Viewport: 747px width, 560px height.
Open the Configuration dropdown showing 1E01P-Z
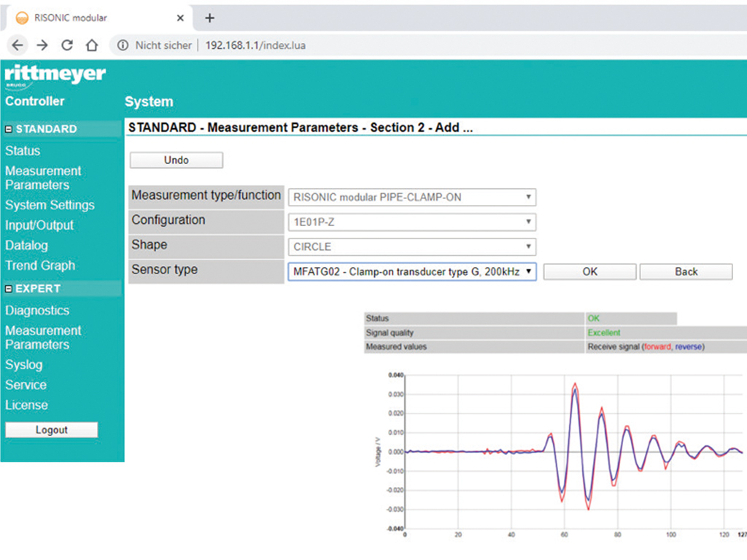(411, 222)
